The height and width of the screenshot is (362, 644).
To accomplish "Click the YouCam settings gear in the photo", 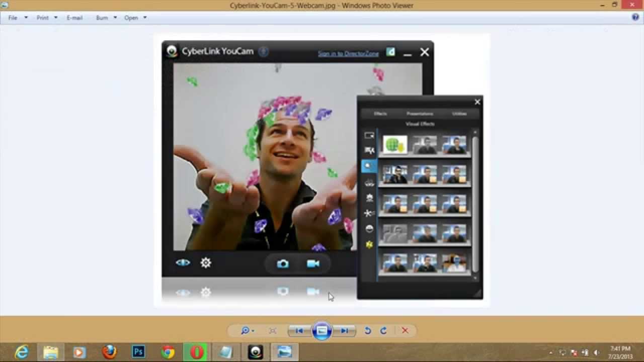I will pyautogui.click(x=206, y=262).
